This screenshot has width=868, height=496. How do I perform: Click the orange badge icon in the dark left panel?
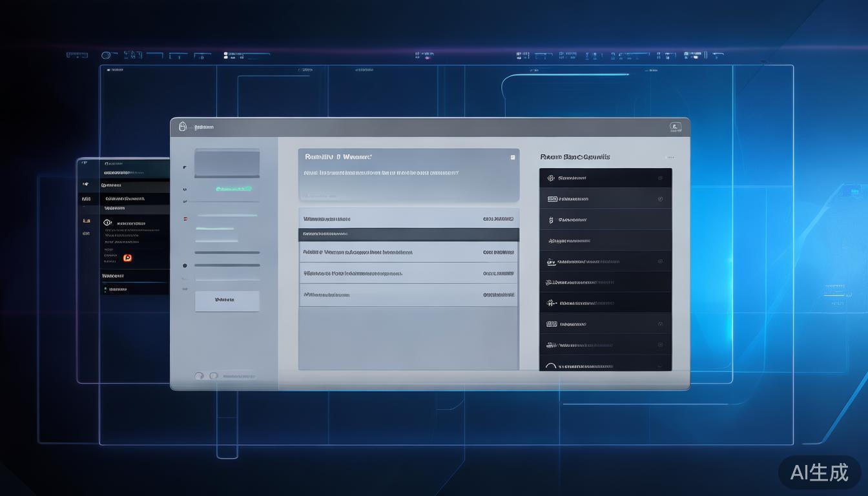click(127, 258)
